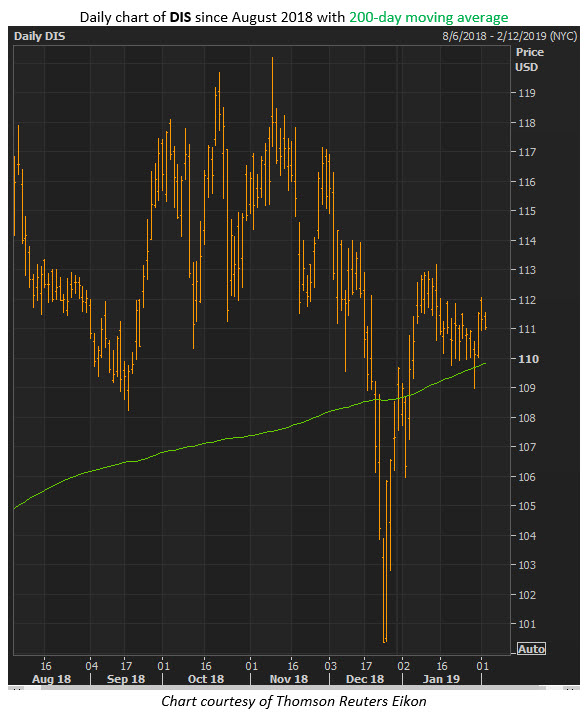Select the 107 price axis value
Viewport: 588px width, 718px height.
527,447
